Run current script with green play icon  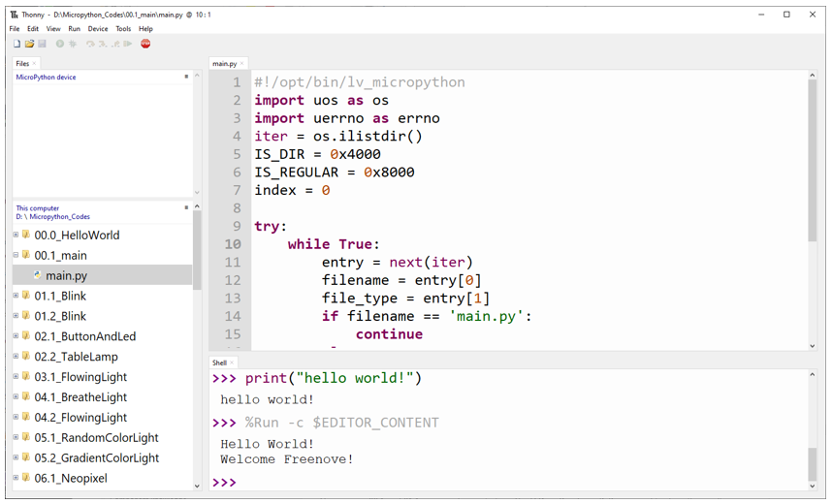60,44
